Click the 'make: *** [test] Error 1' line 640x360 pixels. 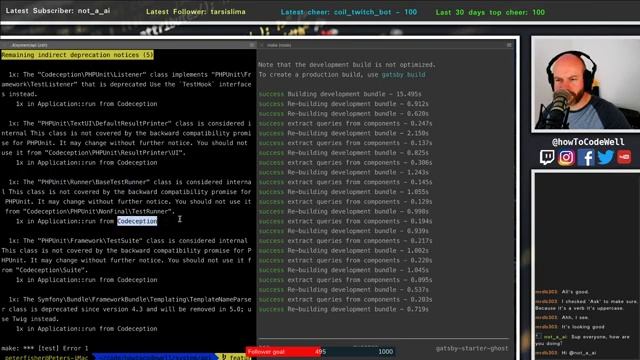[x=44, y=348]
